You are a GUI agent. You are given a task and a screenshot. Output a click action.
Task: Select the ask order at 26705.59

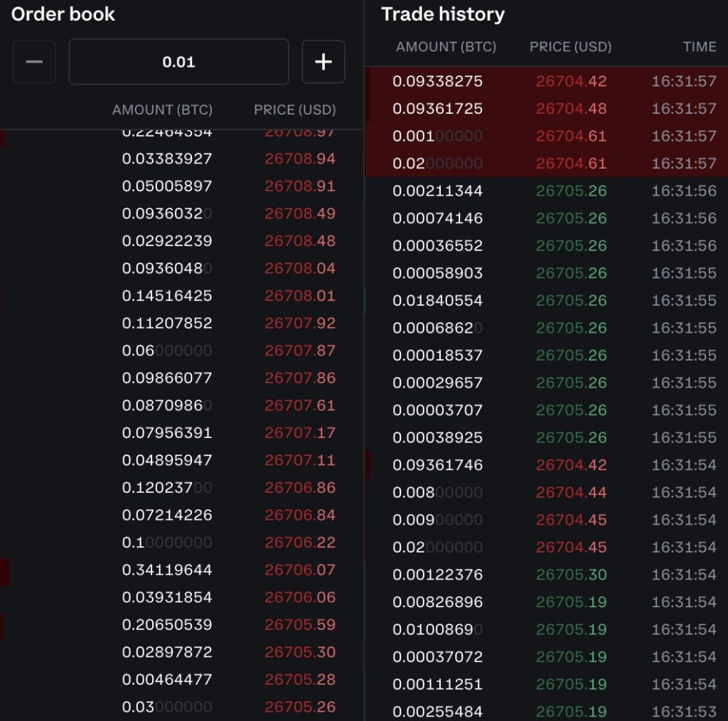[x=300, y=625]
